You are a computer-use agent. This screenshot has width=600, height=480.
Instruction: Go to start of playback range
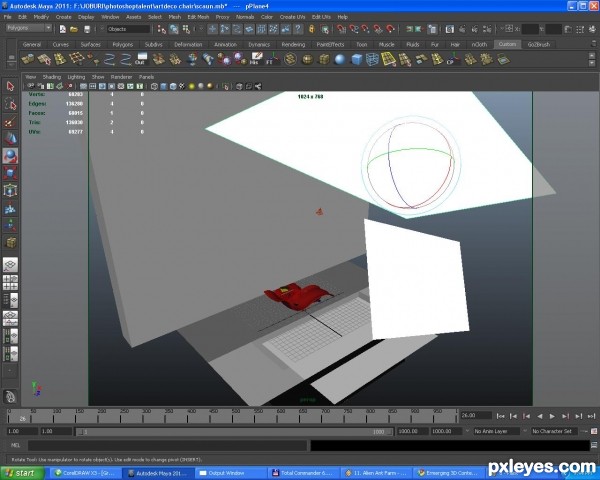click(x=501, y=416)
